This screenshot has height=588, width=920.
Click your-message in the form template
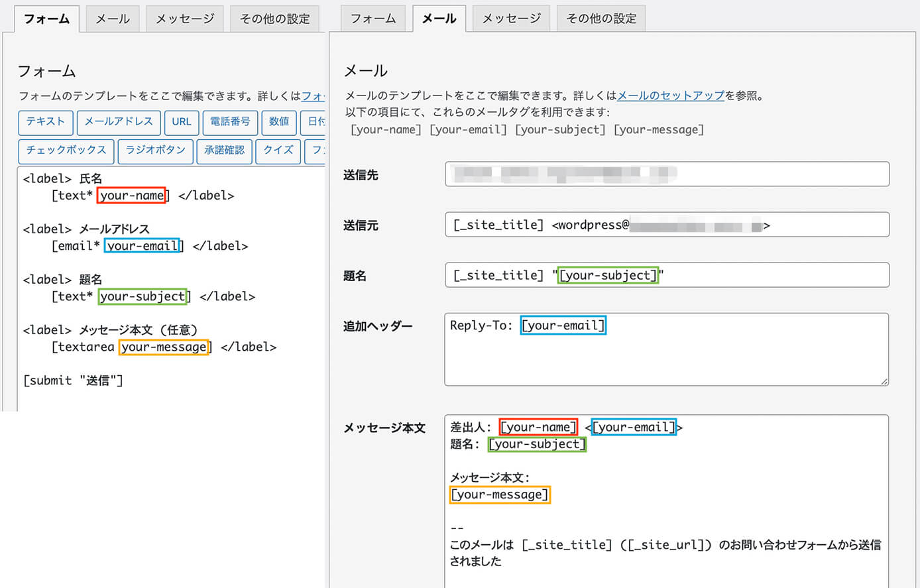pyautogui.click(x=164, y=347)
